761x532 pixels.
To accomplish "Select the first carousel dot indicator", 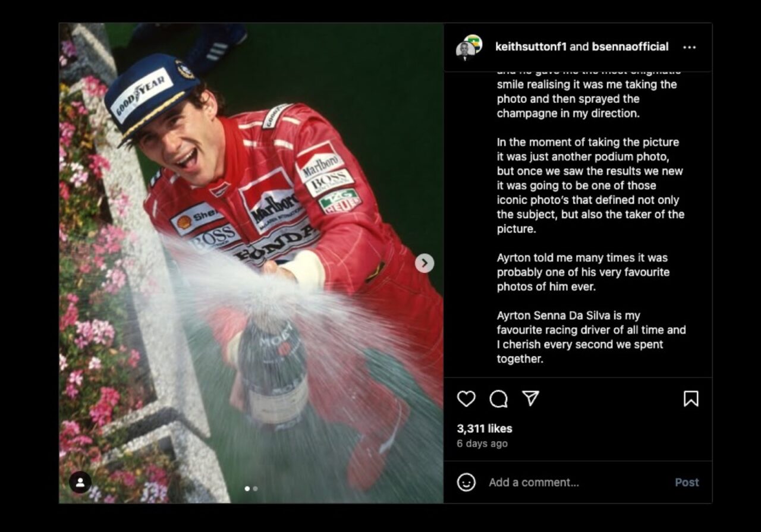I will coord(247,489).
